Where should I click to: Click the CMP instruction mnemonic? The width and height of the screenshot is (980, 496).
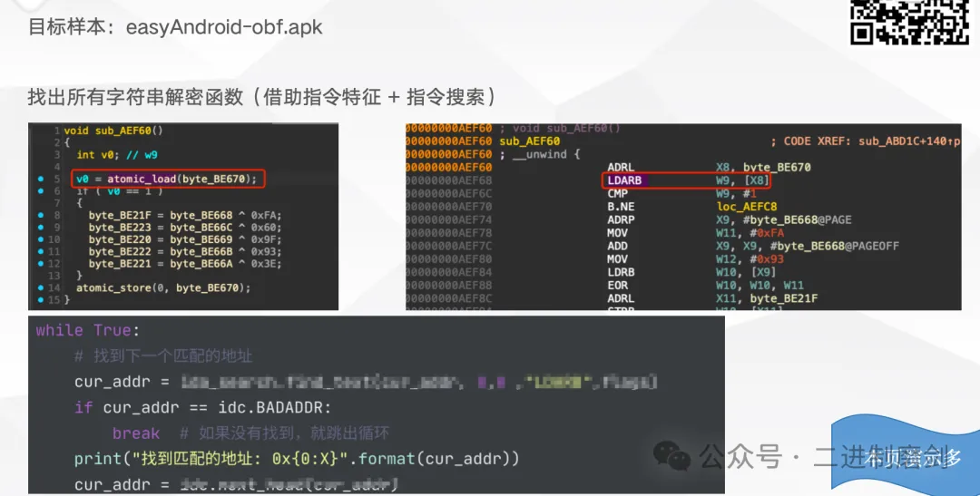pyautogui.click(x=618, y=194)
